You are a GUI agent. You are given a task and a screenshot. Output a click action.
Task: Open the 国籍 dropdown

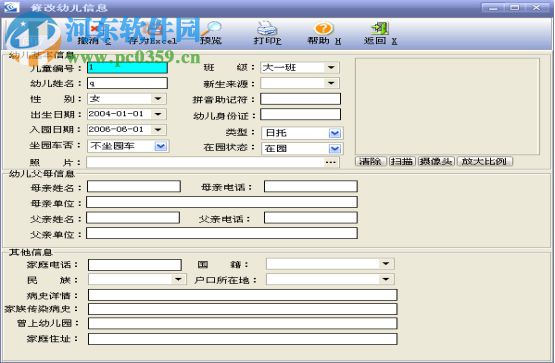385,264
